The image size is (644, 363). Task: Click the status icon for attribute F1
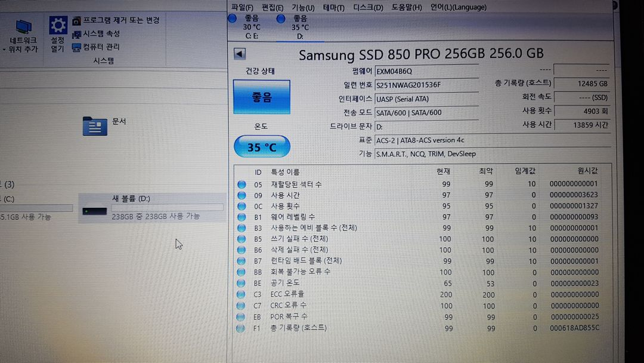tap(240, 328)
